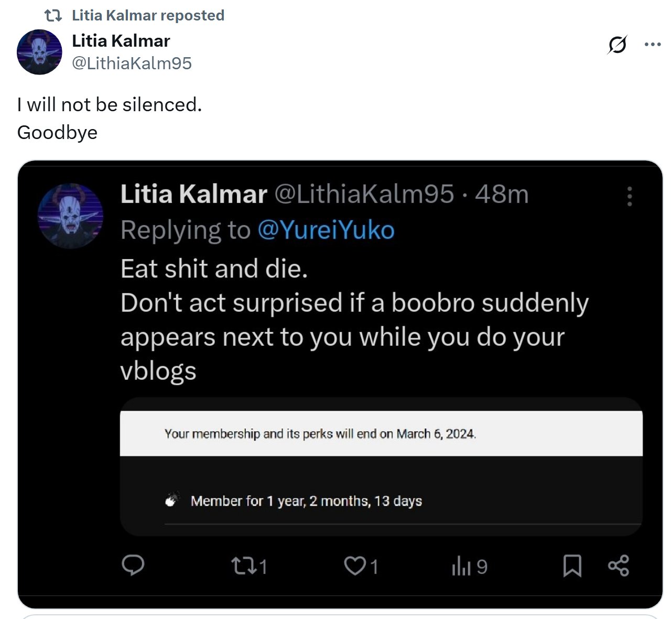Like the quoted reply with the heart icon

355,566
